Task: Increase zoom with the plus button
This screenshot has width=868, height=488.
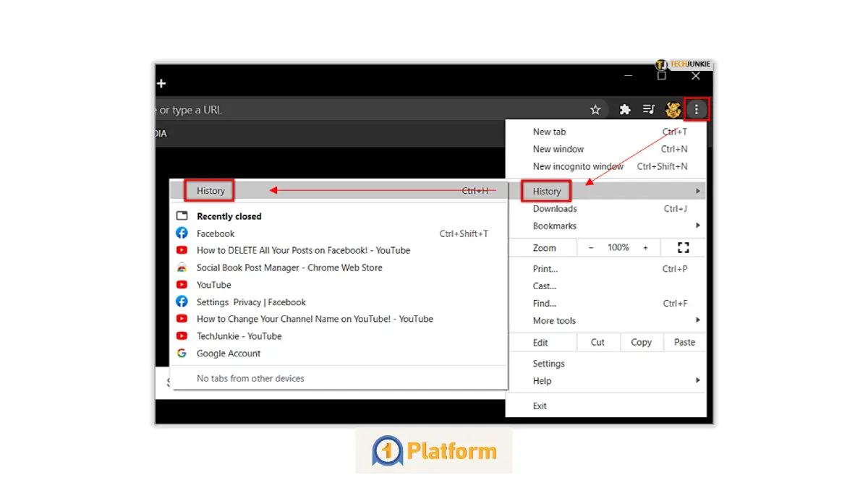Action: [x=645, y=247]
